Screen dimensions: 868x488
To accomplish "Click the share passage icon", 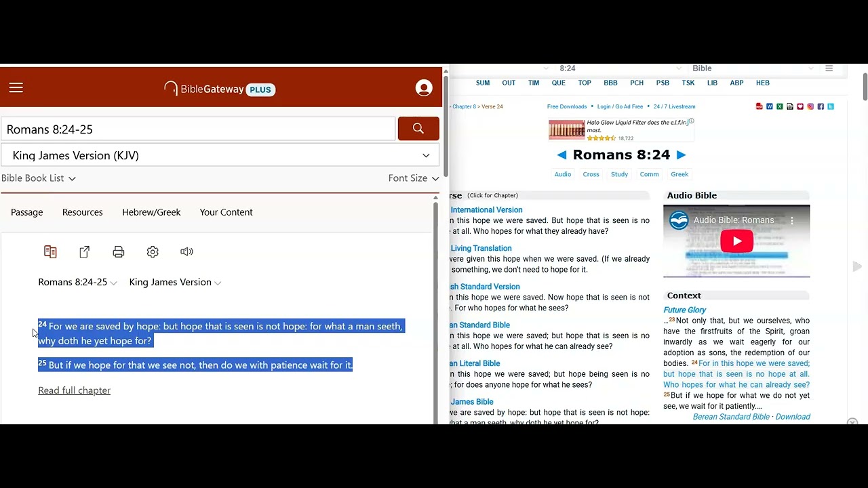I will pyautogui.click(x=85, y=251).
